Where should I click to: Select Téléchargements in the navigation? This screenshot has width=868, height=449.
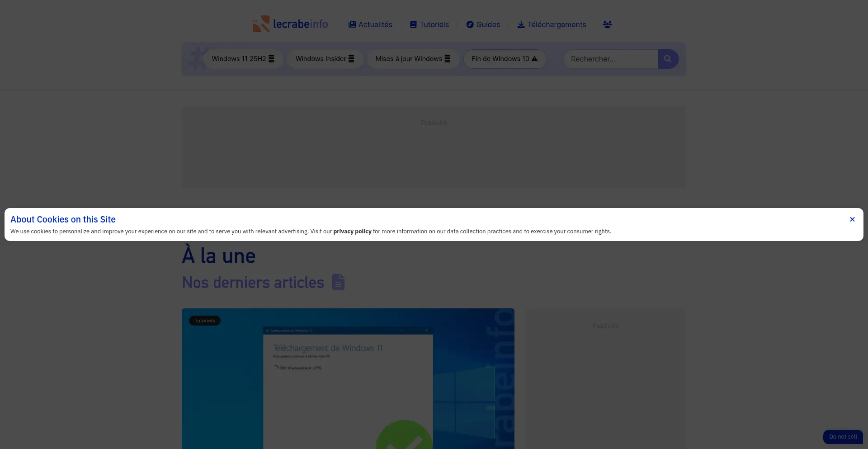coord(552,24)
